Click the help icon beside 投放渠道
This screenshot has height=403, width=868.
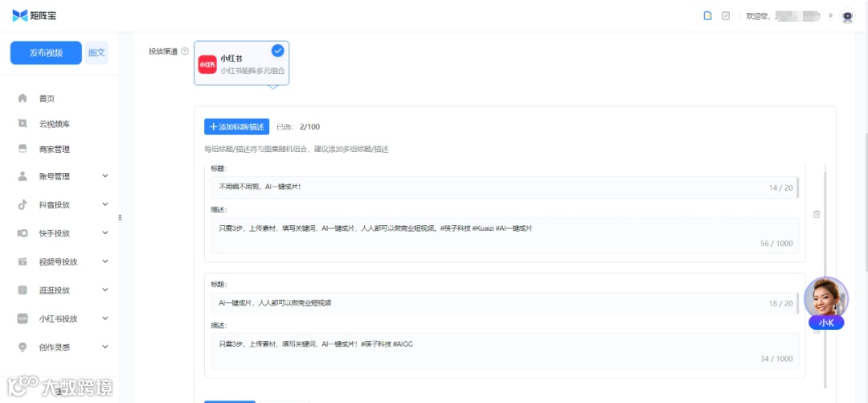[185, 51]
